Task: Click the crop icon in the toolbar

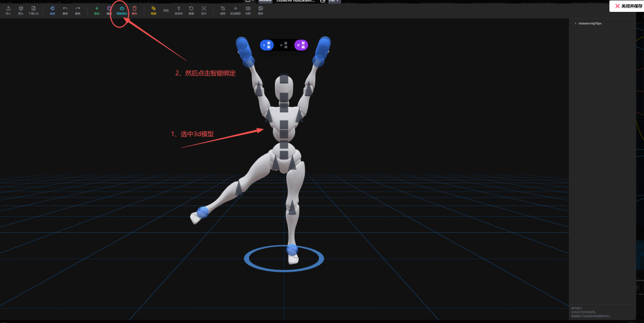Action: pyautogui.click(x=222, y=9)
